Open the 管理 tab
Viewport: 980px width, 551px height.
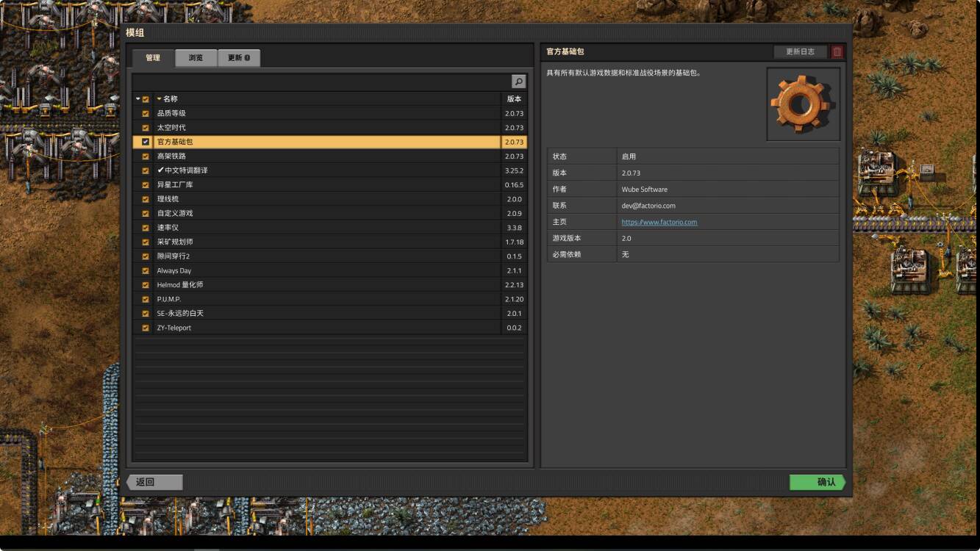coord(153,58)
